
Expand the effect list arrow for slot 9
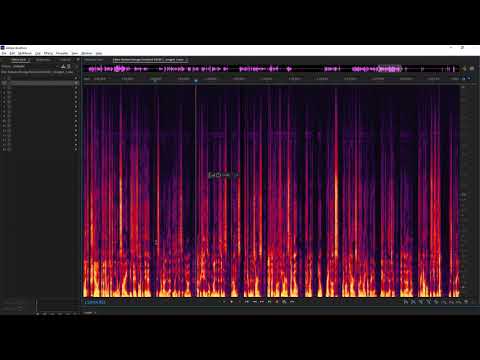76,116
